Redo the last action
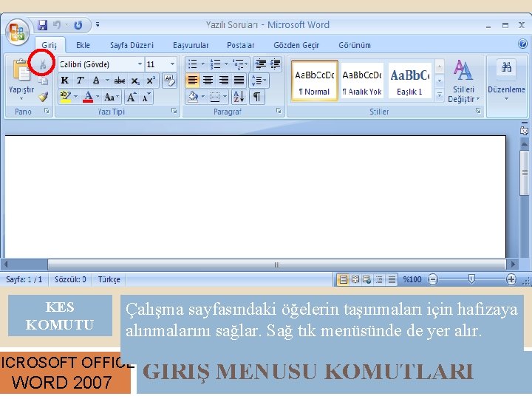Image resolution: width=532 pixels, height=399 pixels. pos(78,25)
